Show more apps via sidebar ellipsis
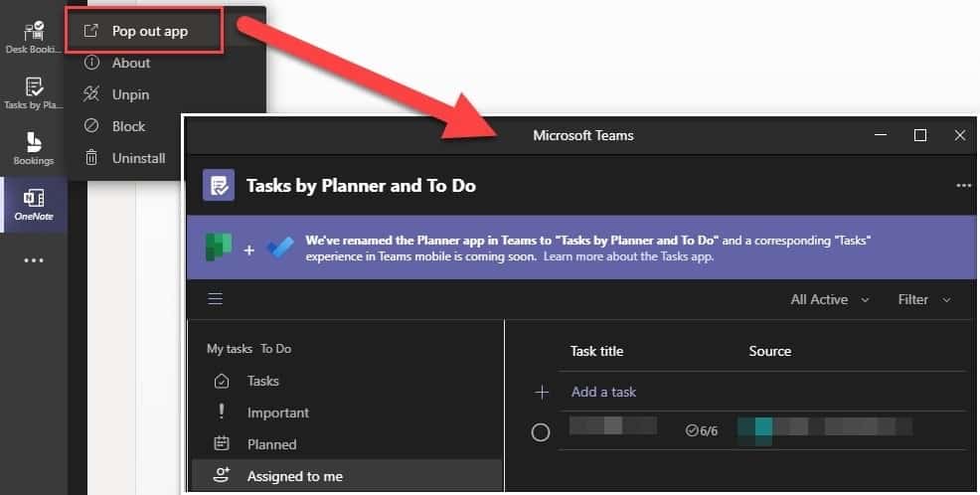The image size is (980, 495). pos(34,260)
